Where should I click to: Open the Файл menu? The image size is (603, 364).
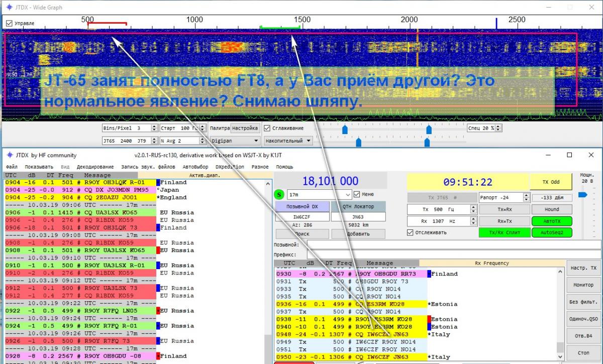[x=12, y=167]
